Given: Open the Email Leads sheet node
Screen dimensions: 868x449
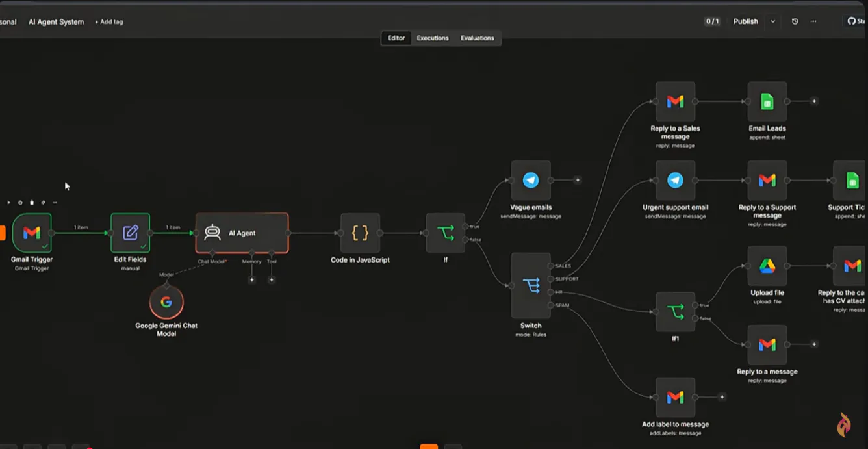Looking at the screenshot, I should (767, 101).
